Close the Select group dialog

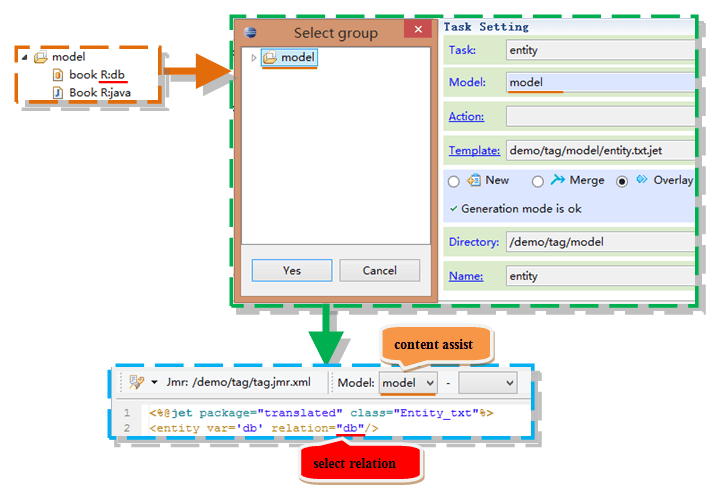click(x=418, y=29)
